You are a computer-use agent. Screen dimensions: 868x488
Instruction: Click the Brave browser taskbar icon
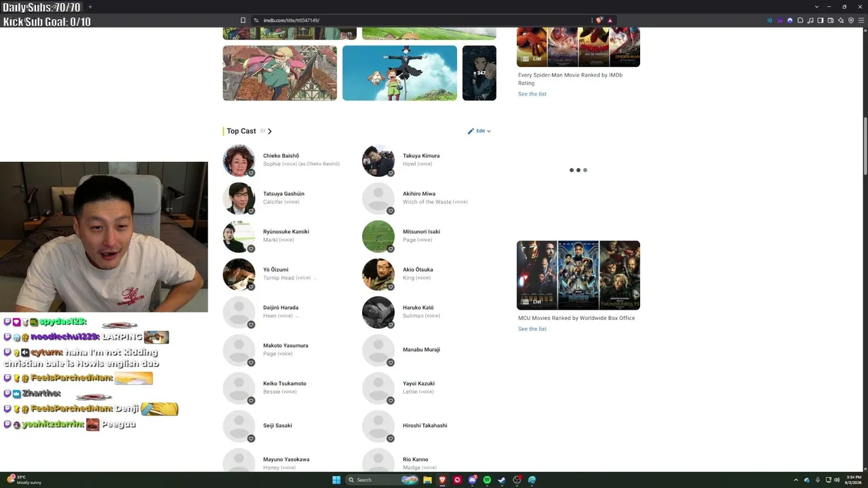click(x=442, y=480)
